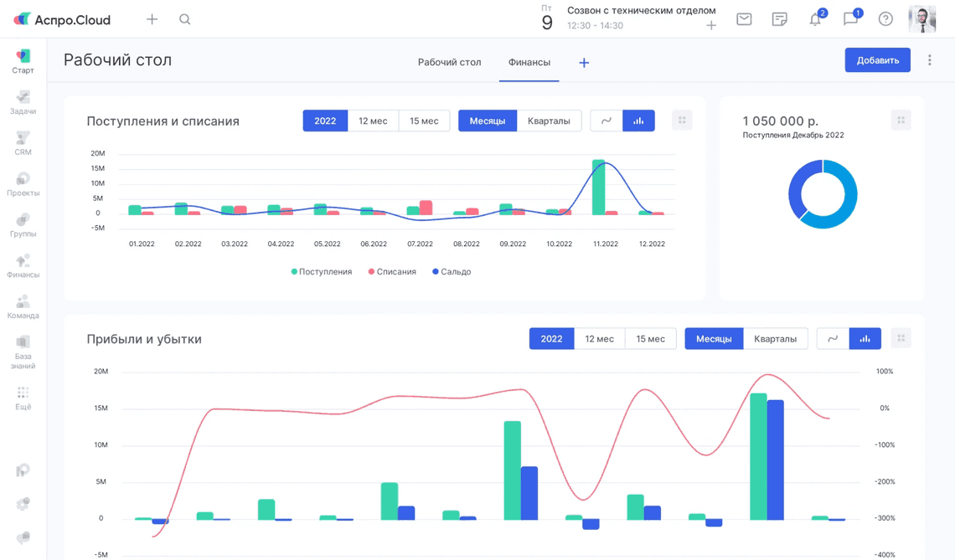955x560 pixels.
Task: Open the top bar plus create menu
Action: pos(152,19)
